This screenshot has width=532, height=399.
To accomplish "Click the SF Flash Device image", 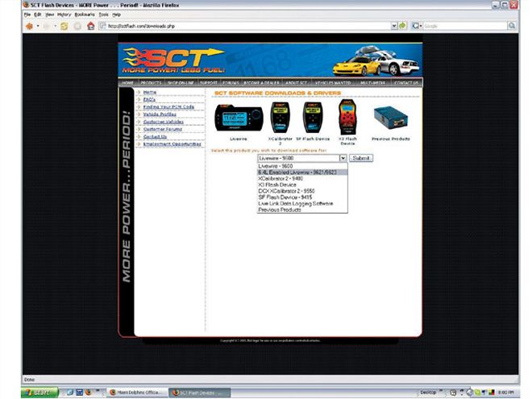I will [x=313, y=118].
